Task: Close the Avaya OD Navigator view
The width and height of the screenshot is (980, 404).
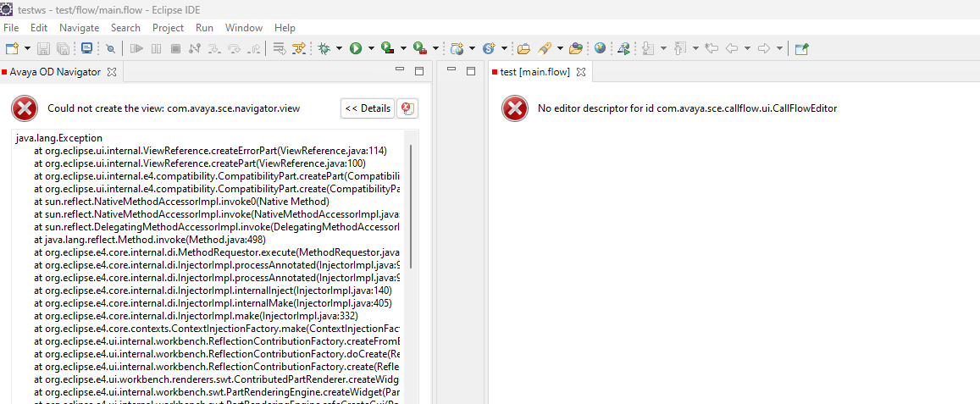Action: click(x=112, y=72)
